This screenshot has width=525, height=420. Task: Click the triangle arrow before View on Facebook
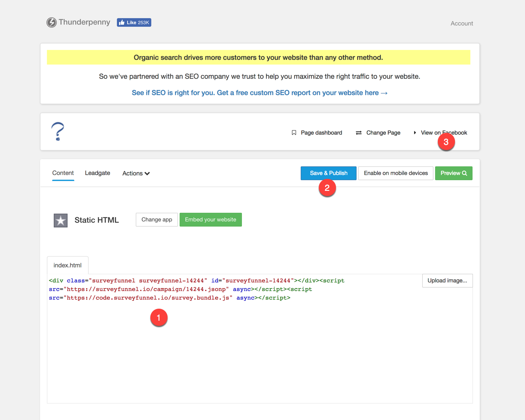pos(415,133)
